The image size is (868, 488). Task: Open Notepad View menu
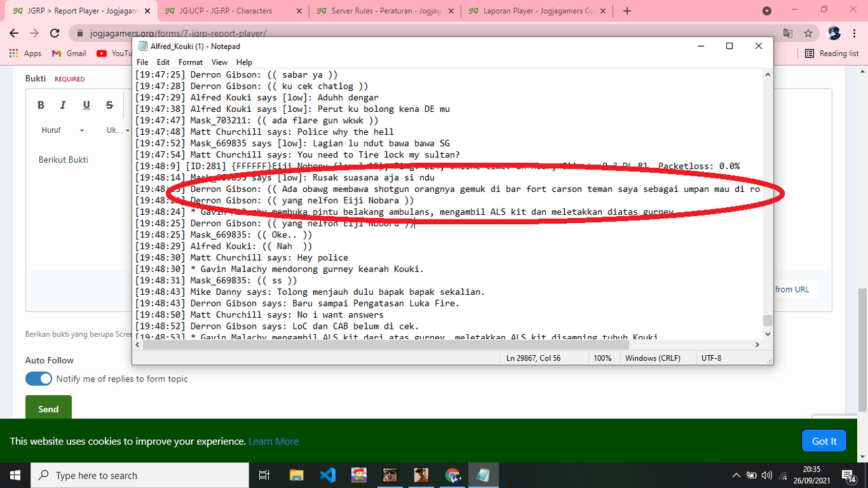tap(219, 62)
